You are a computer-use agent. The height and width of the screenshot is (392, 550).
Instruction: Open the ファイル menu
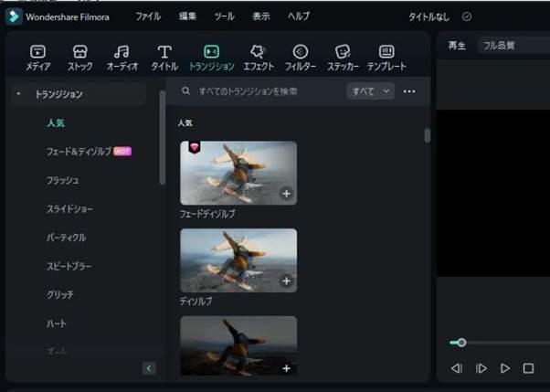tap(148, 16)
